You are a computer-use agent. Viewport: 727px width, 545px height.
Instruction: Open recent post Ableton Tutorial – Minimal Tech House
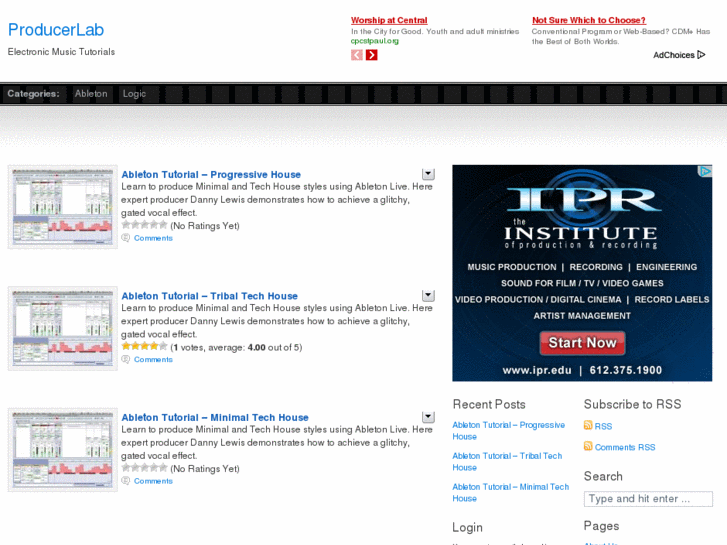pos(510,493)
